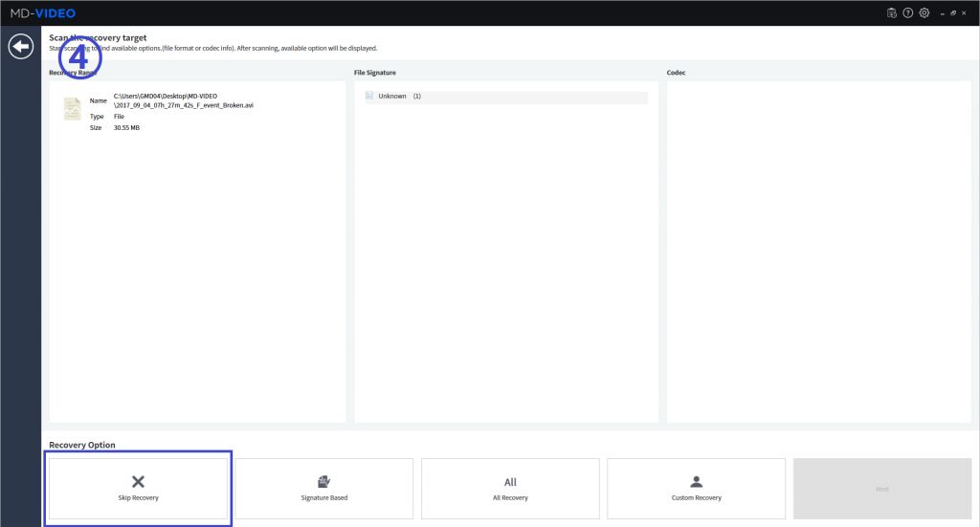The image size is (980, 527).
Task: Choose All Recovery option
Action: pyautogui.click(x=510, y=489)
